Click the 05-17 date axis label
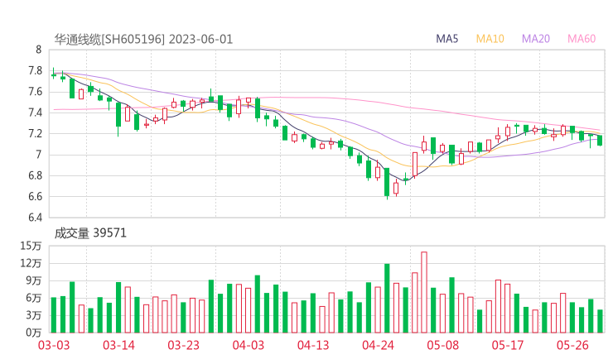Viewport: 613px width, 364px height. click(x=508, y=345)
